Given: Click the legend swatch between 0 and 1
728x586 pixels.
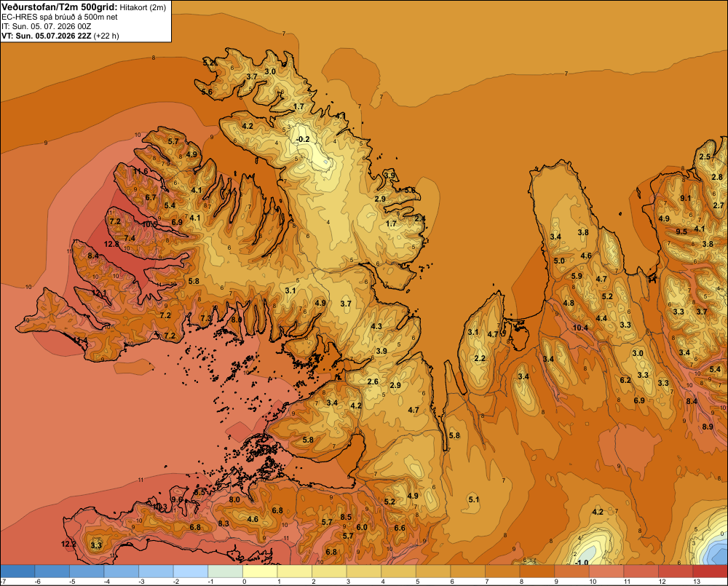Looking at the screenshot, I should pos(260,571).
